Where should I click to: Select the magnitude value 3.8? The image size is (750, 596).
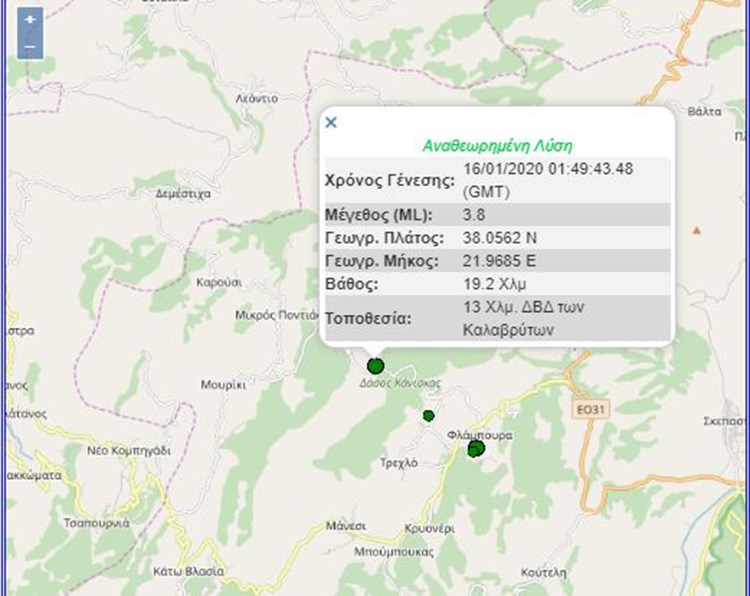(474, 215)
